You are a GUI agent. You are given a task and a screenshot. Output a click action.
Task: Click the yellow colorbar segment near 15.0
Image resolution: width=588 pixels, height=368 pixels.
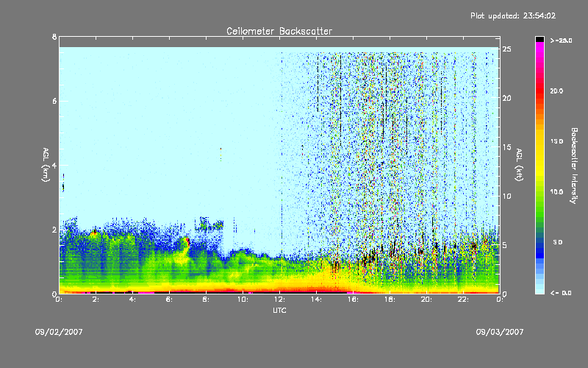coord(539,143)
